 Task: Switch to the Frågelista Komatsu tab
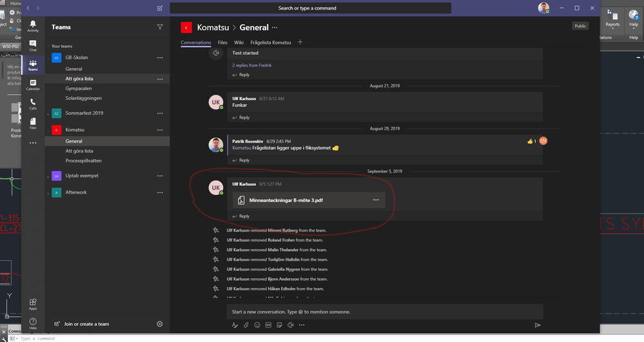tap(271, 43)
